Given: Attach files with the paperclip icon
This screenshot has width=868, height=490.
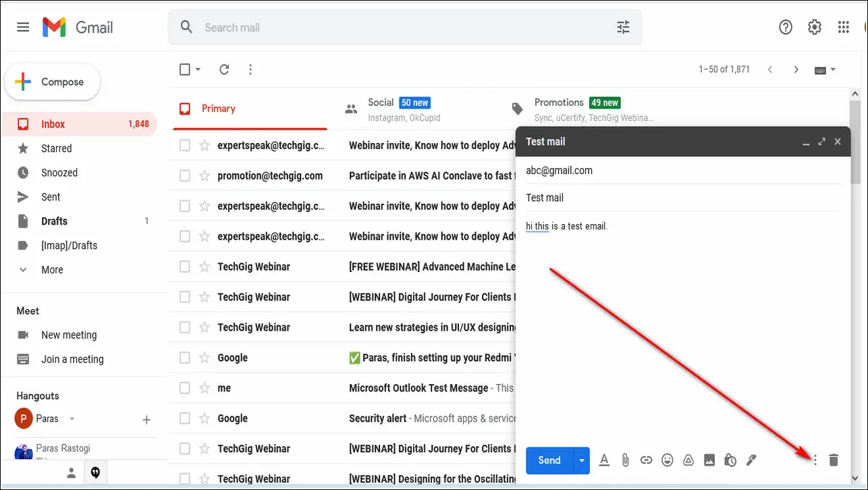Looking at the screenshot, I should (625, 460).
